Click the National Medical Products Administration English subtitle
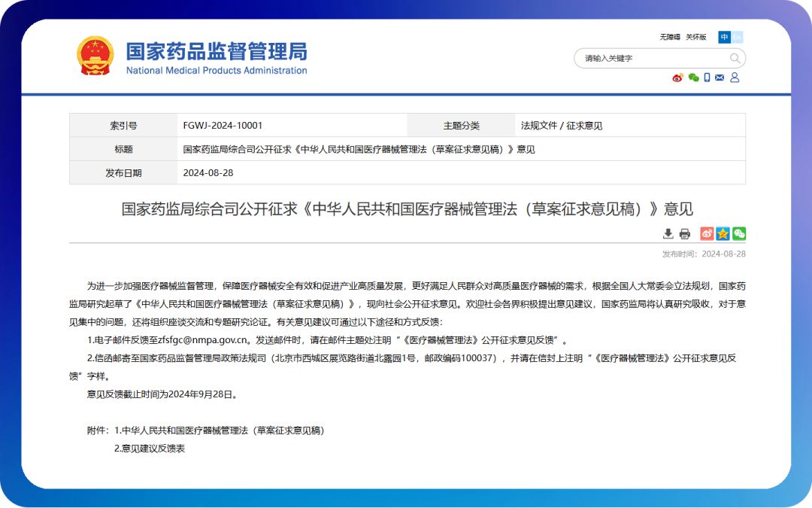This screenshot has height=508, width=812. click(x=217, y=71)
